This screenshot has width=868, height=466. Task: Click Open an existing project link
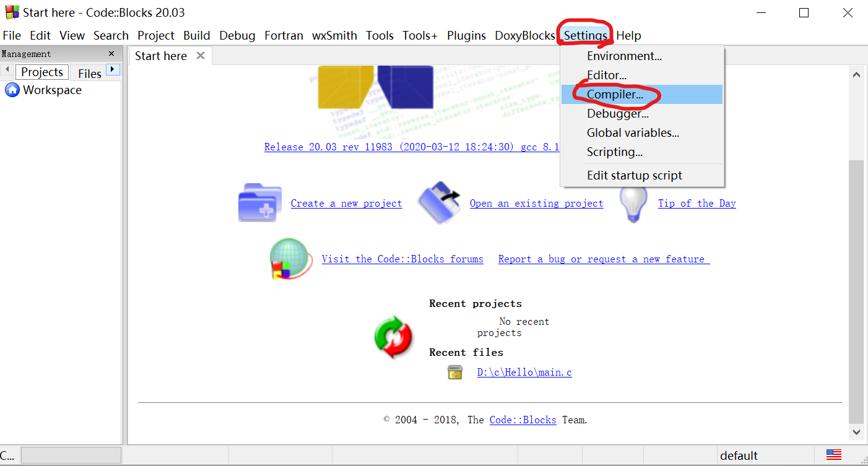pyautogui.click(x=536, y=203)
